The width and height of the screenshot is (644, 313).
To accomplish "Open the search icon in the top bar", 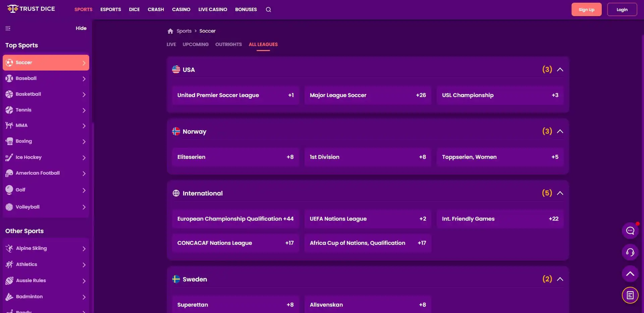I will click(268, 9).
